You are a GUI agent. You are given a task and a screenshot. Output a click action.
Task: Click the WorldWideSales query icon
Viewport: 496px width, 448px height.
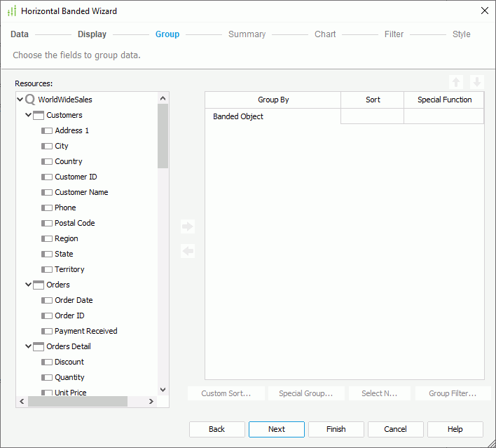click(30, 100)
